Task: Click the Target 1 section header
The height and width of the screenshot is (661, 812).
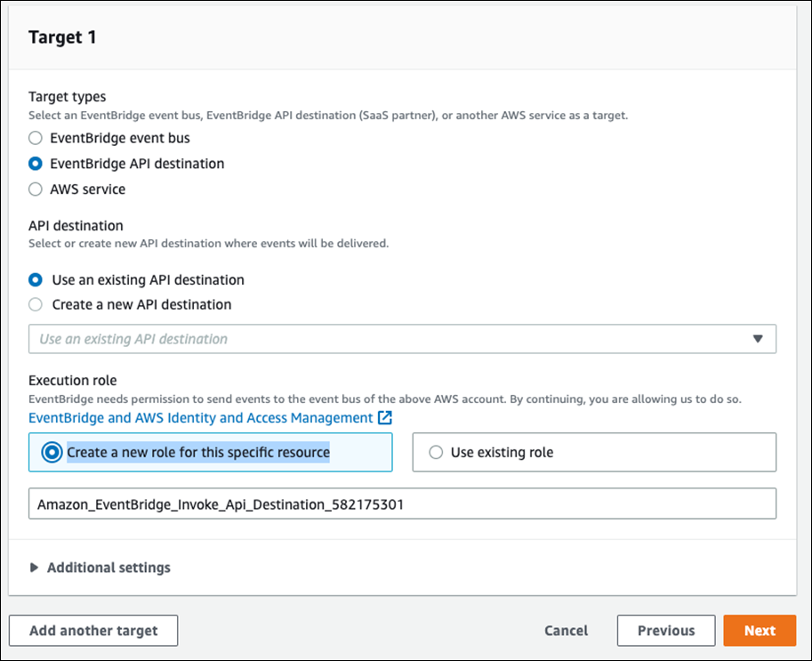Action: [x=62, y=37]
